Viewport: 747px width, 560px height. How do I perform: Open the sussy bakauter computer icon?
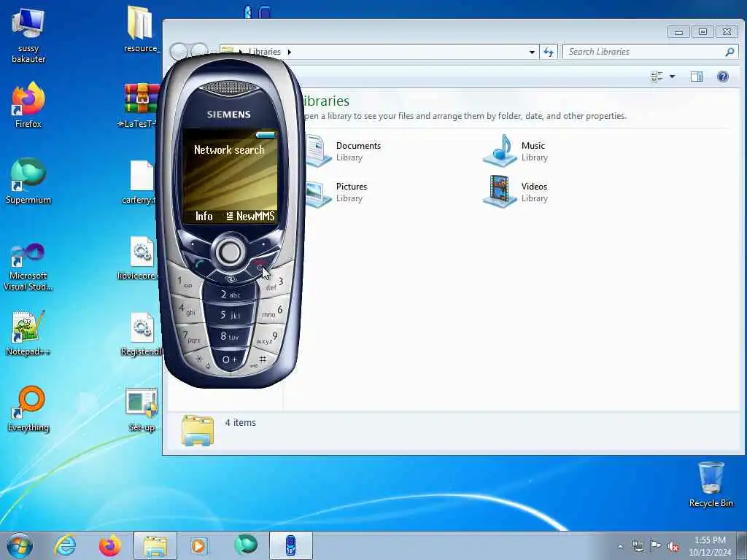28,36
